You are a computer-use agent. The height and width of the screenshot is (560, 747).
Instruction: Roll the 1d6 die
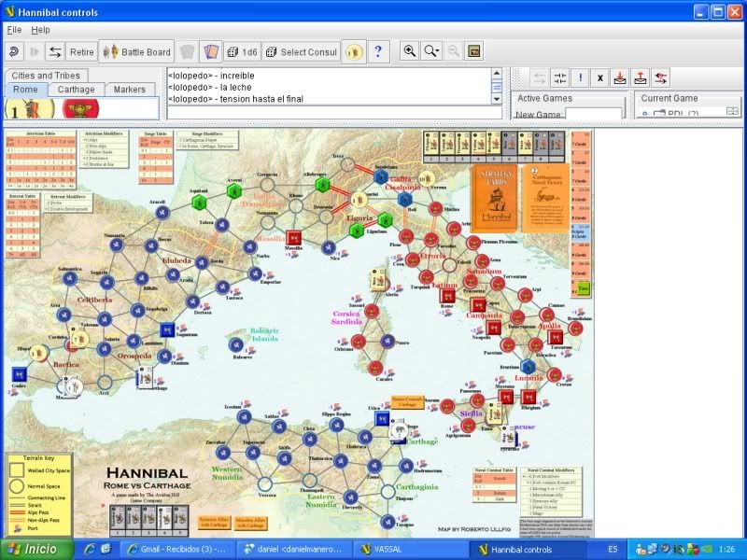click(x=243, y=52)
